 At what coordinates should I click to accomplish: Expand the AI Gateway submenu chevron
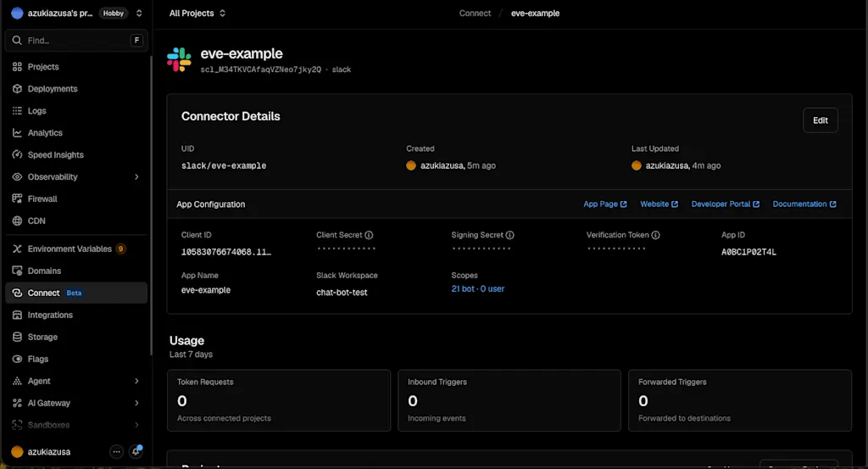click(x=136, y=403)
